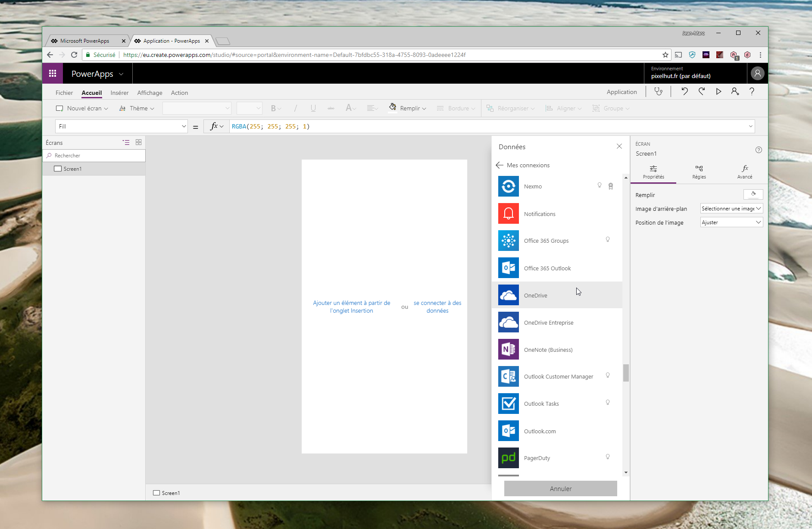Select the Notifications bell connector icon

(x=509, y=213)
